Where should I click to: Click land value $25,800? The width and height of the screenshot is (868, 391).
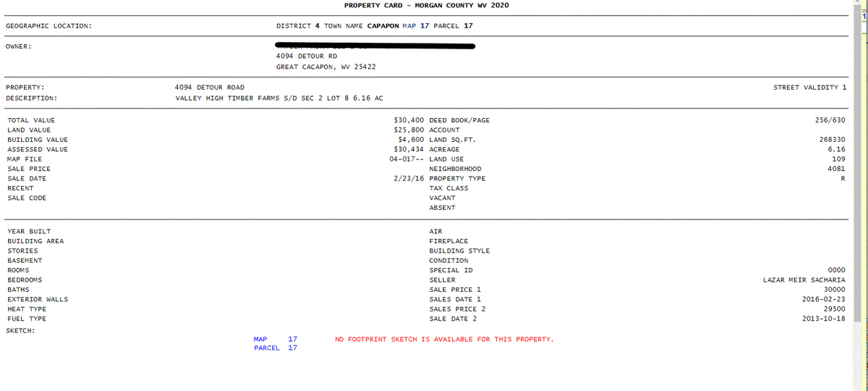point(409,130)
